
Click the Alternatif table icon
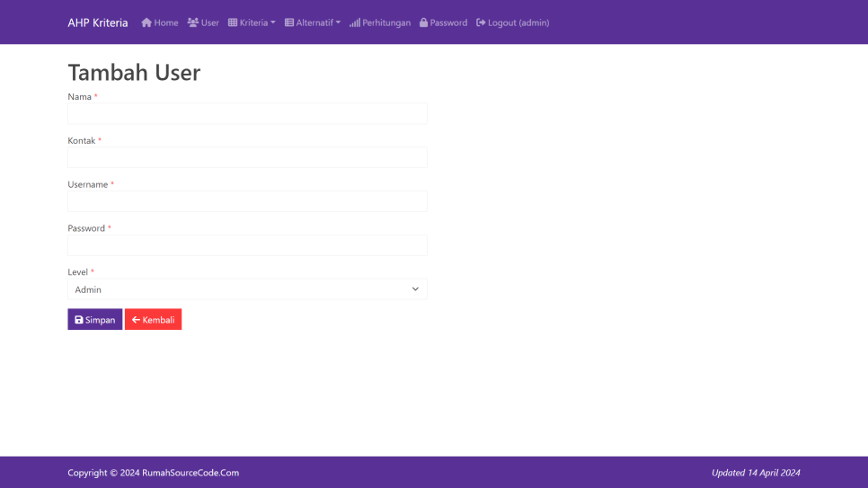(289, 22)
